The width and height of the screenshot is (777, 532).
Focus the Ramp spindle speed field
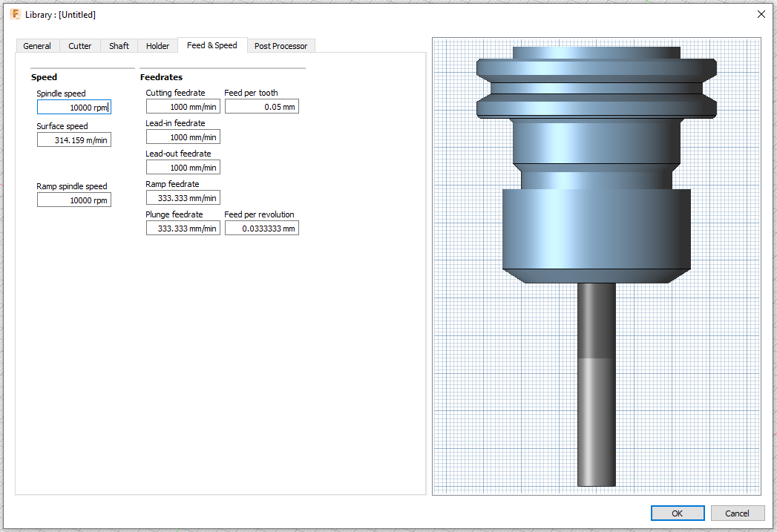73,200
